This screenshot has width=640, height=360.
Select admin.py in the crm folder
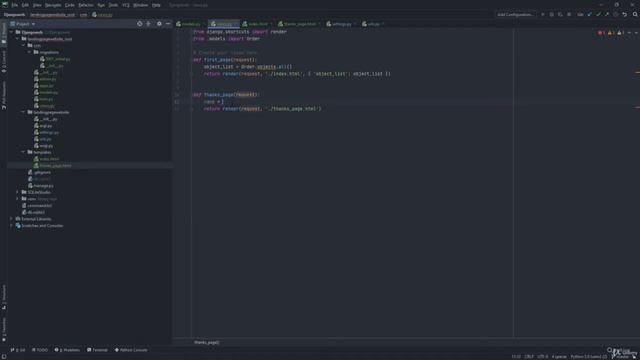(x=48, y=79)
